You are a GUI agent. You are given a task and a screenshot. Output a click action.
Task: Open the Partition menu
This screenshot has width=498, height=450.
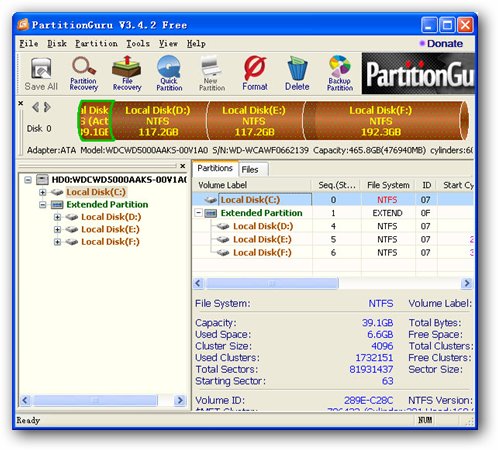point(96,44)
